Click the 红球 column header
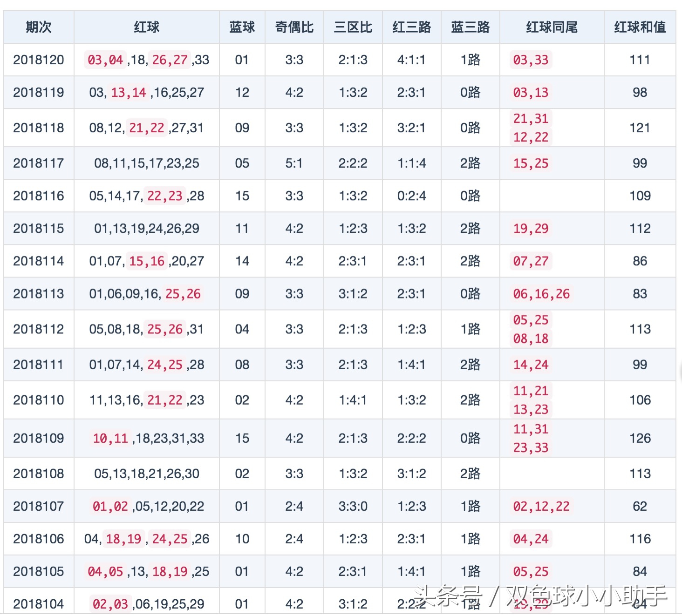Viewport: 682px width, 616px height. [x=146, y=27]
